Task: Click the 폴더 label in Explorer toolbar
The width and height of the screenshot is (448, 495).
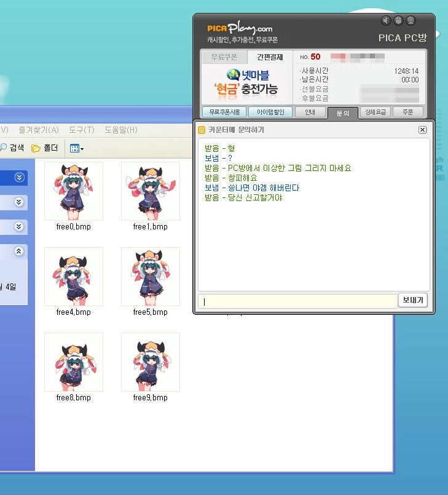Action: [x=50, y=148]
